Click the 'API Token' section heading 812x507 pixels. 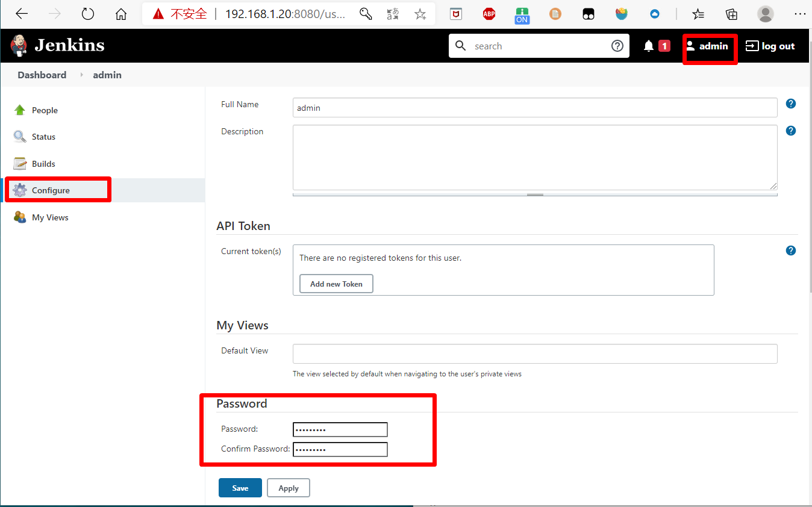243,226
